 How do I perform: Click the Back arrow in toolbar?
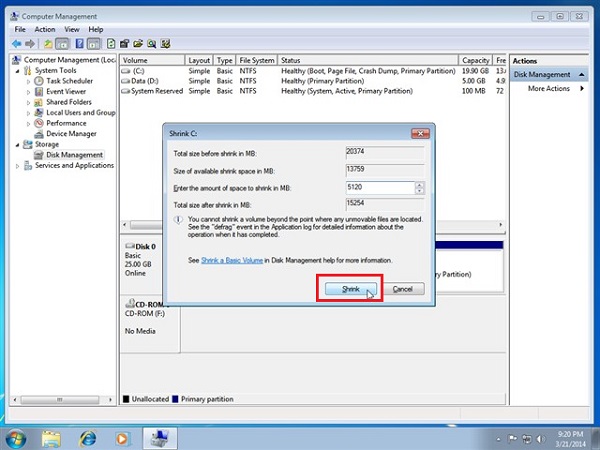(17, 44)
